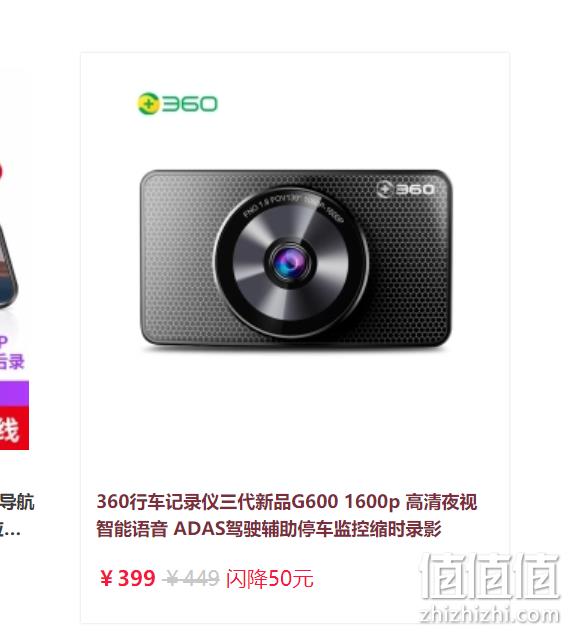The image size is (569, 632).
Task: Click the crossed-out ¥449 original price
Action: click(x=191, y=579)
